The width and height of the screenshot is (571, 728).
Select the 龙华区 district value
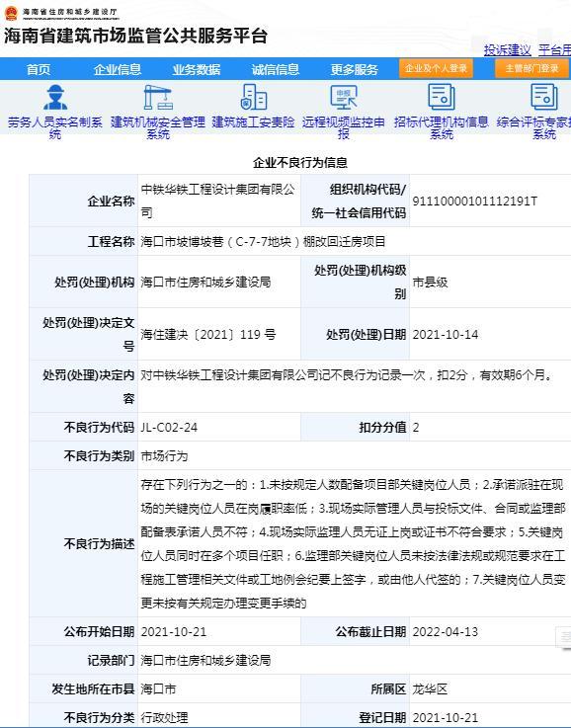430,689
